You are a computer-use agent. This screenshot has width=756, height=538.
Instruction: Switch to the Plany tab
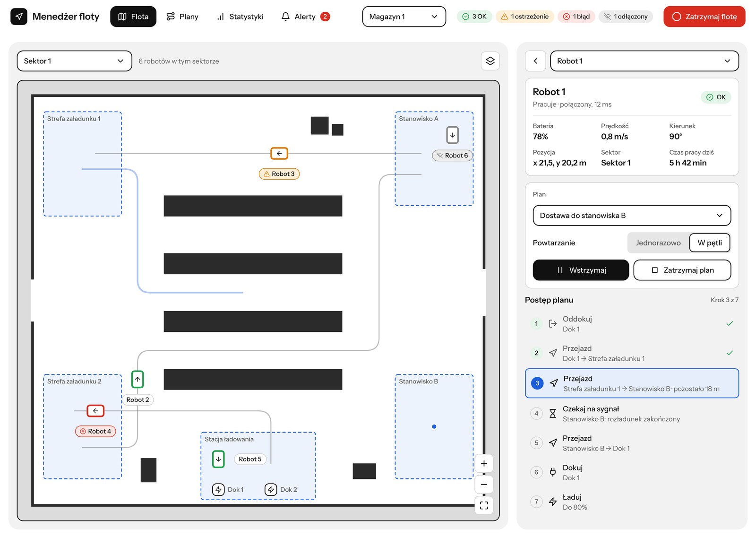(182, 17)
